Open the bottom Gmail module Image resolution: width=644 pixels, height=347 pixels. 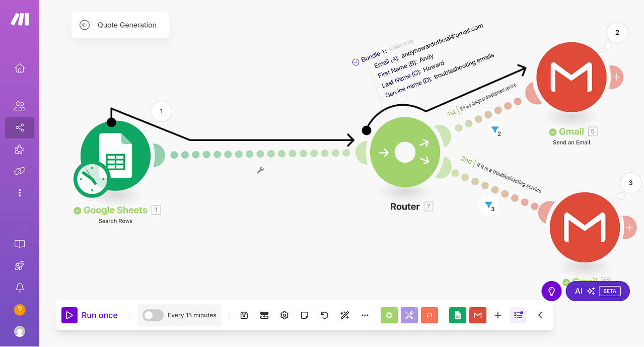point(585,227)
